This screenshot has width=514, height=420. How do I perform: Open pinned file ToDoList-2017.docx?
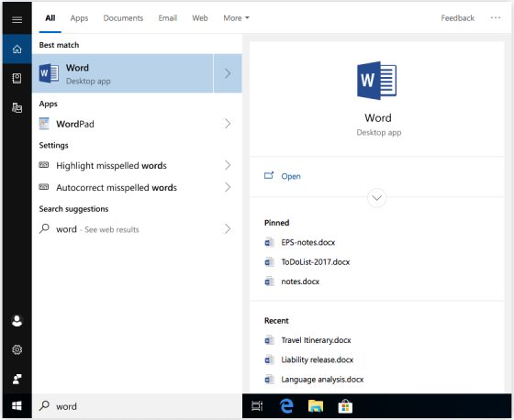[x=316, y=262]
